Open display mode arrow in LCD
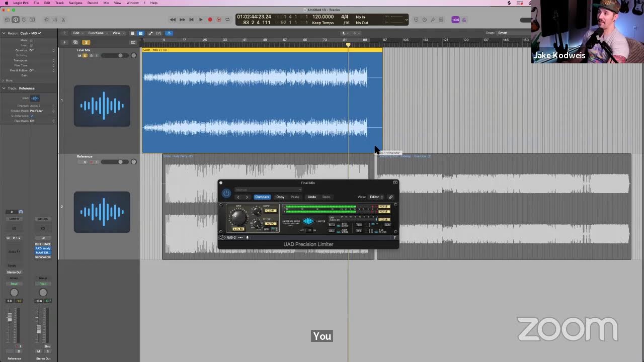Image resolution: width=644 pixels, height=362 pixels. coord(407,20)
